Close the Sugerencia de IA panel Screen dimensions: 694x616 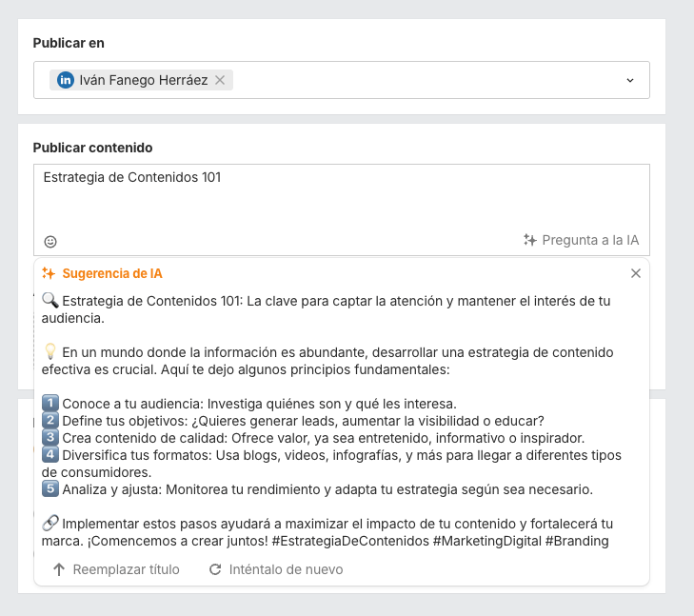pyautogui.click(x=636, y=273)
